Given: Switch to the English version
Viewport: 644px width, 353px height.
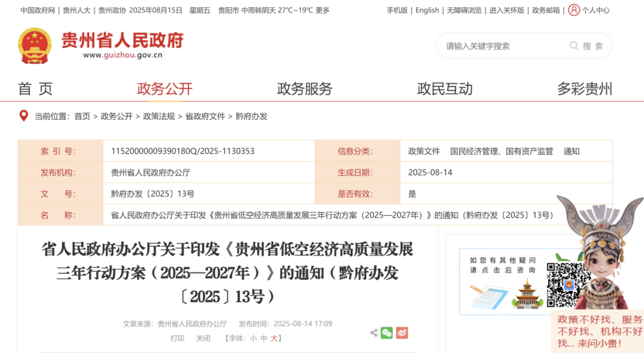Looking at the screenshot, I should [x=427, y=10].
